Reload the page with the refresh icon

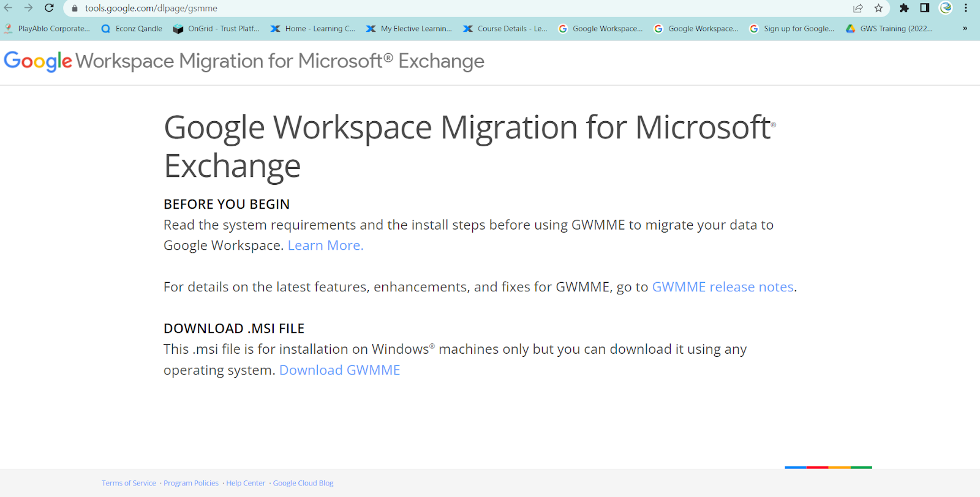tap(50, 8)
